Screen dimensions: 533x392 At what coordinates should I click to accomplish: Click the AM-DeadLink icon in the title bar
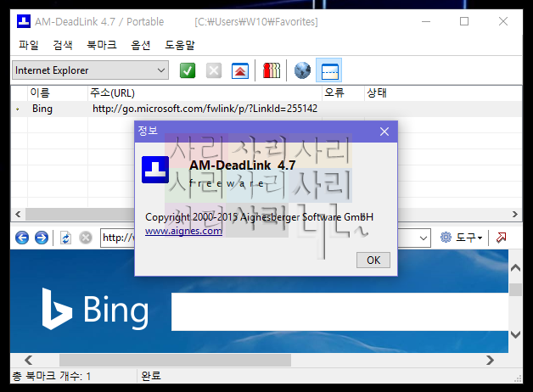pyautogui.click(x=24, y=21)
